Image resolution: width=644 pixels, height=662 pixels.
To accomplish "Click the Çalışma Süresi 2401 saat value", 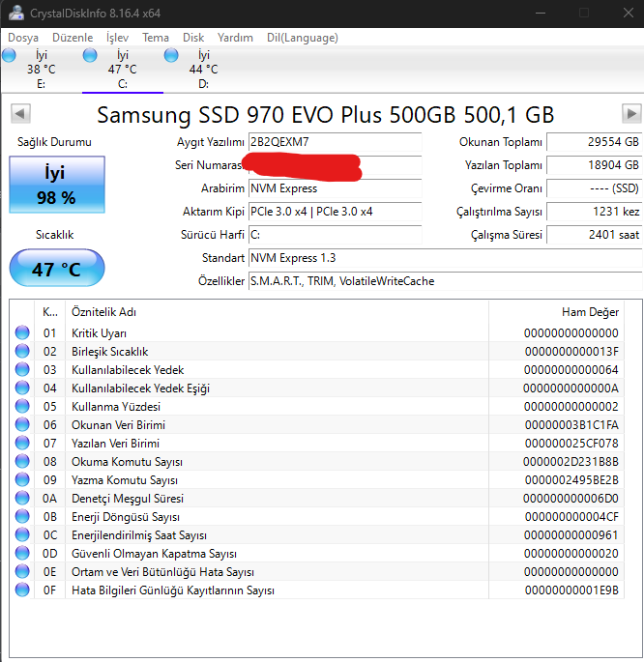I will (x=594, y=235).
